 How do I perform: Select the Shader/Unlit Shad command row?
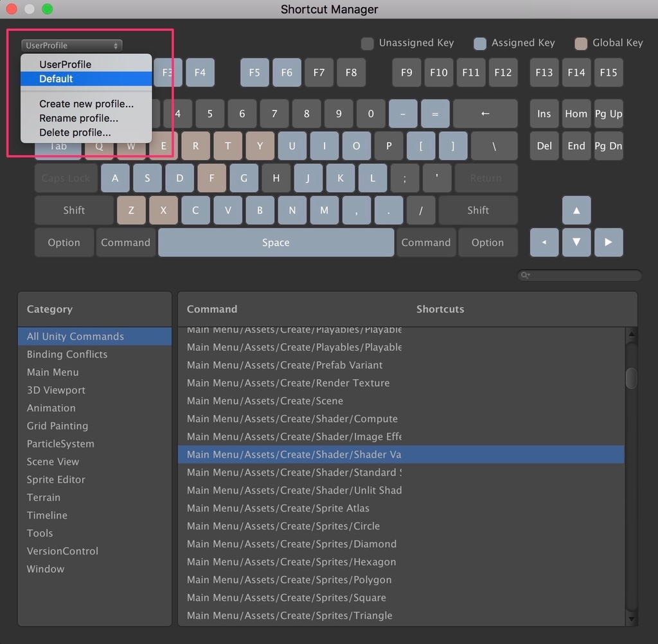(x=401, y=490)
